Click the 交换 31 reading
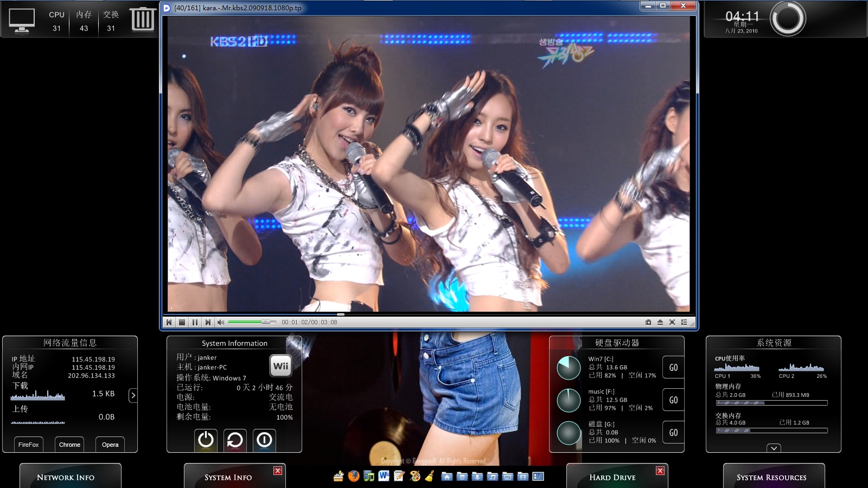Viewport: 868px width, 488px height. point(111,21)
